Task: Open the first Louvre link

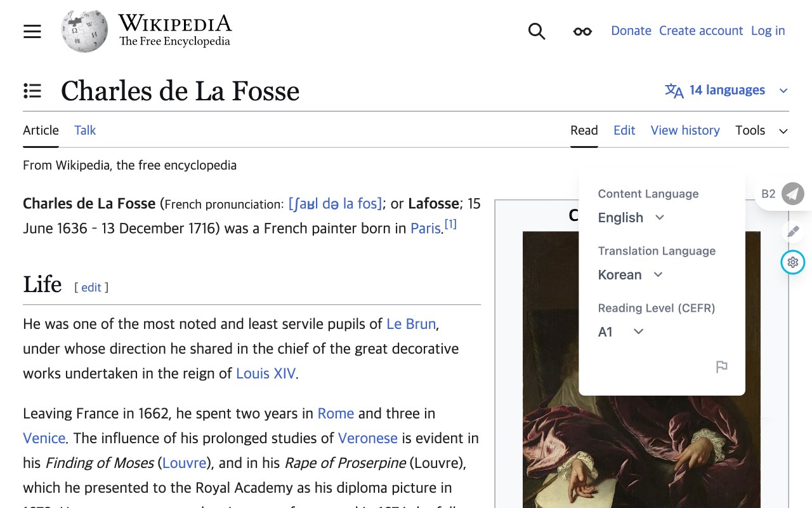Action: (x=185, y=463)
